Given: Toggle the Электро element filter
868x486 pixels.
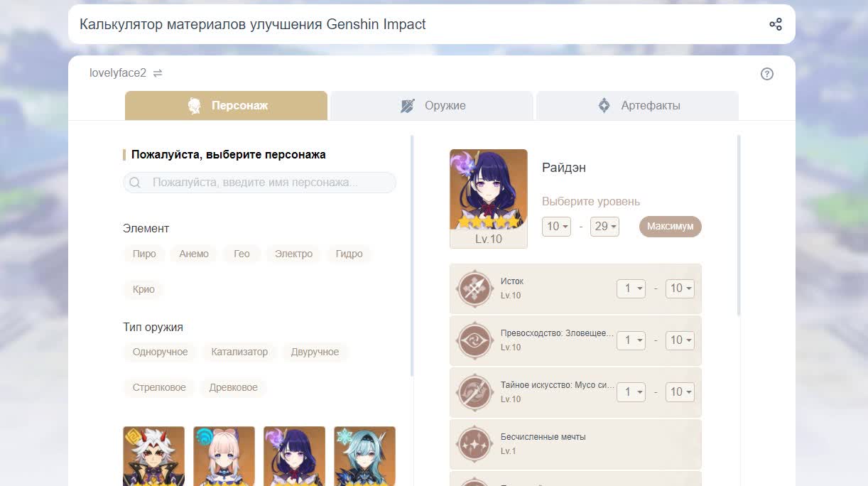Looking at the screenshot, I should (293, 254).
